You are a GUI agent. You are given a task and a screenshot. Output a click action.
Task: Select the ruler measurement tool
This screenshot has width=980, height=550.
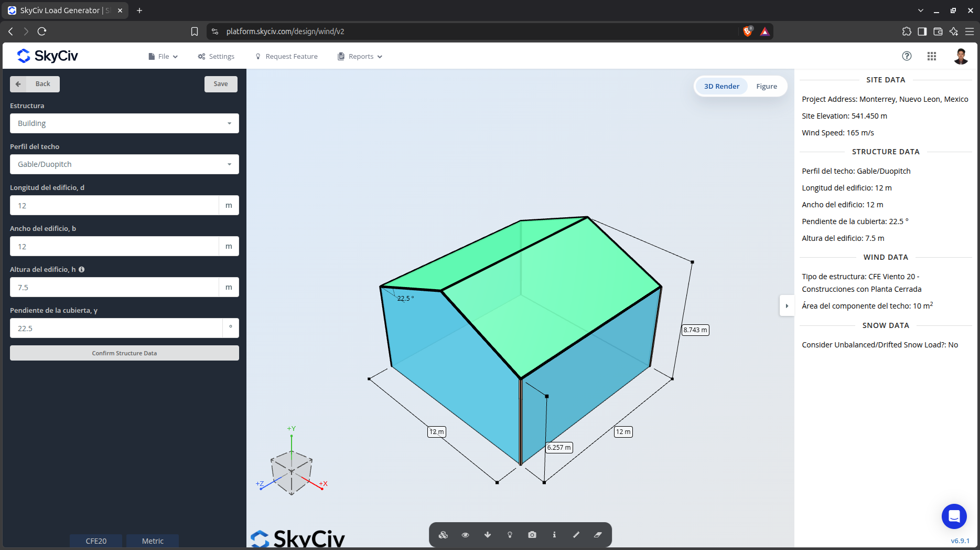pos(576,535)
